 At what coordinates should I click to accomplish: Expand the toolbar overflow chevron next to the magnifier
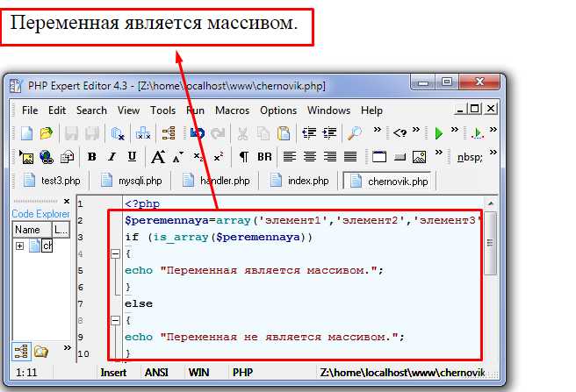377,130
